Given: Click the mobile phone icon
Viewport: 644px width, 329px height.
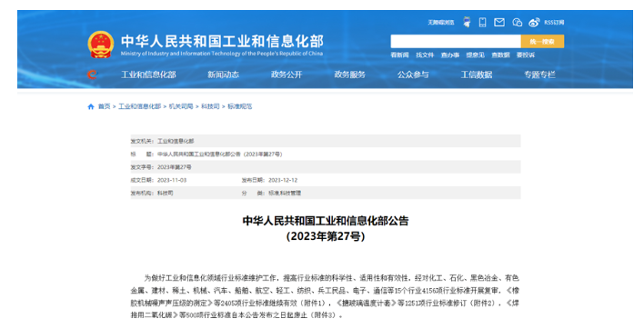Looking at the screenshot, I should tap(483, 22).
